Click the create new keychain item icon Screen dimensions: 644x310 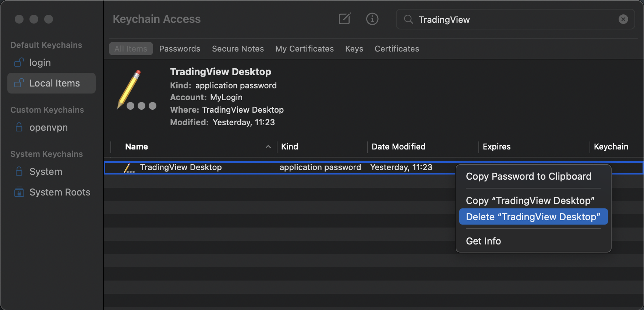(344, 19)
